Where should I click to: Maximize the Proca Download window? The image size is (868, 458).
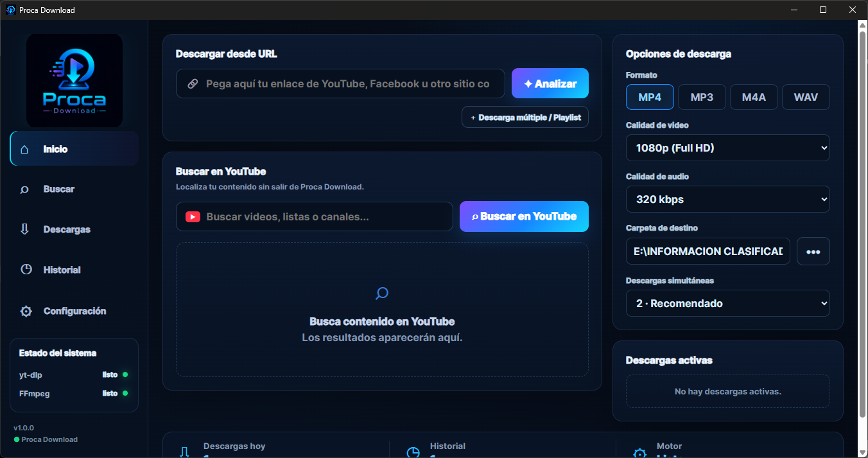click(823, 10)
